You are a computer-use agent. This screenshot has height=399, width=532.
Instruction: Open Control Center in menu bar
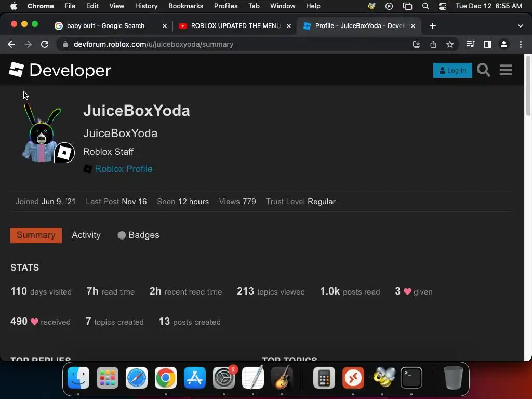pos(443,6)
